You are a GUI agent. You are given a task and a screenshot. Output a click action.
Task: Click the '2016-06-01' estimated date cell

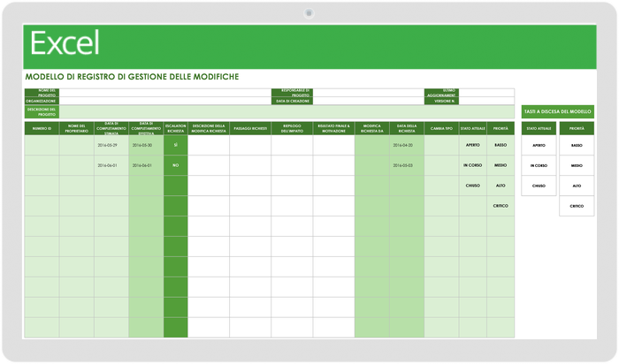click(111, 165)
